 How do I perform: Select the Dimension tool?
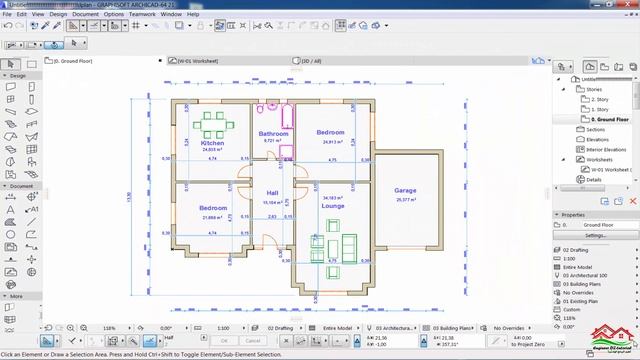pyautogui.click(x=11, y=197)
